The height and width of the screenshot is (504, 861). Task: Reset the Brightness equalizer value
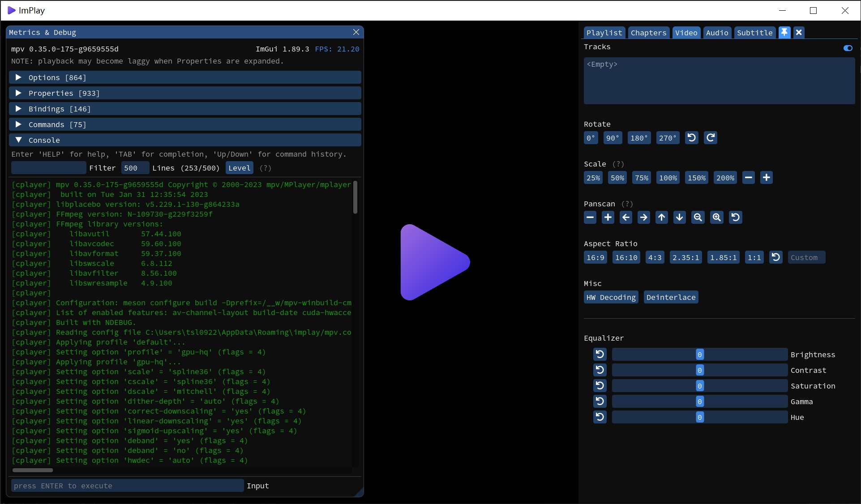coord(600,355)
